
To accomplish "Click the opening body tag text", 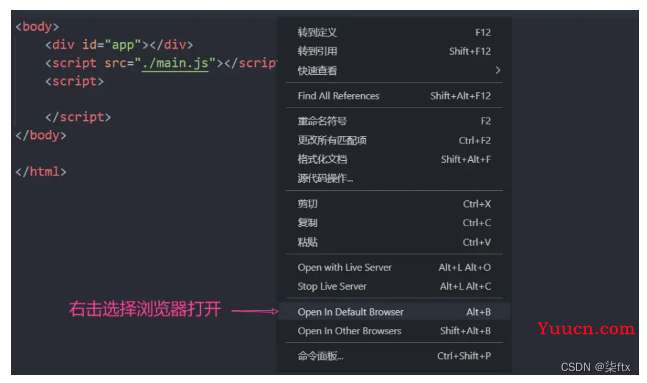I will tap(37, 27).
